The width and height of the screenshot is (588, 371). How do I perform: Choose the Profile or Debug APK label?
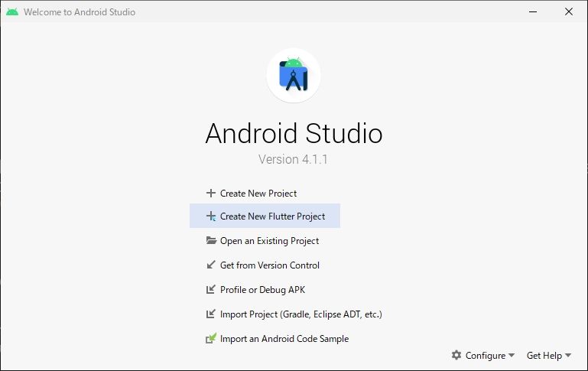coord(262,290)
